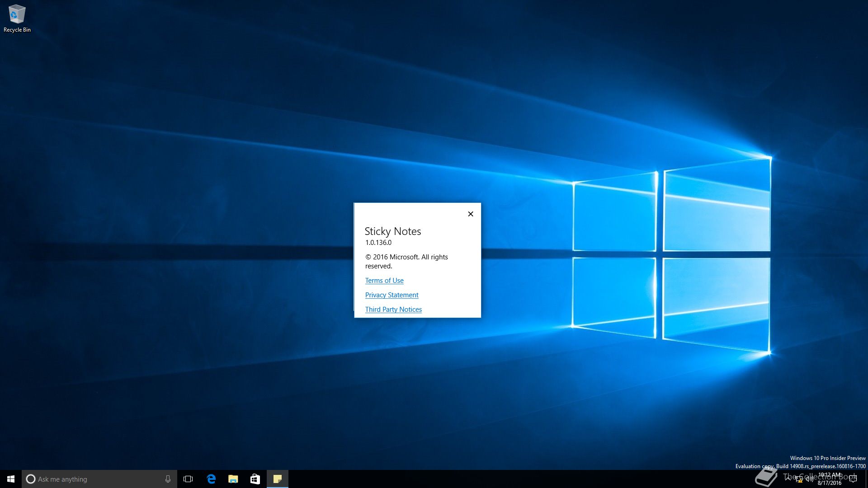Open the Terms of Use link

(384, 281)
